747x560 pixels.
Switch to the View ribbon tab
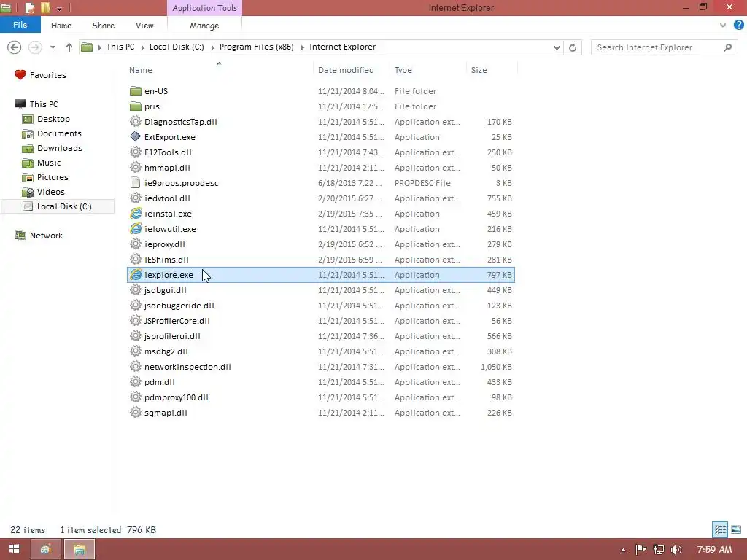144,26
